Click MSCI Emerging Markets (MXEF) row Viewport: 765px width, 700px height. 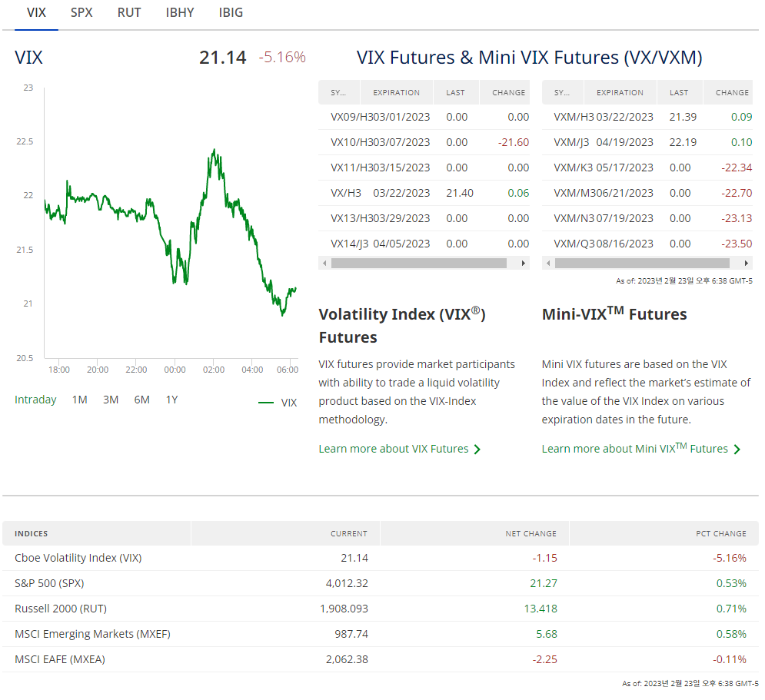(381, 634)
